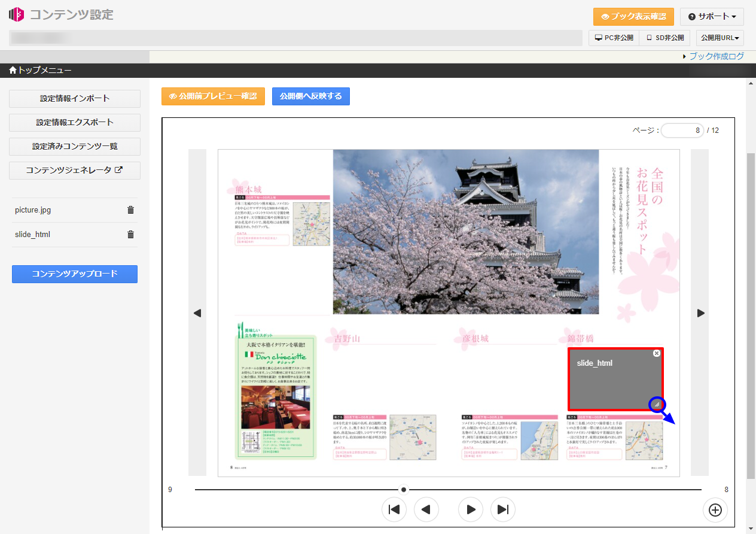Go to トップメニュー
Viewport: 756px width, 534px height.
point(40,71)
